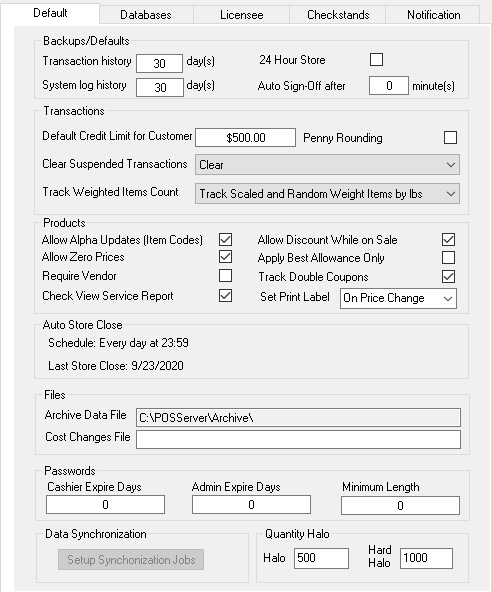Click the Hard Halo quantity field

pos(426,558)
